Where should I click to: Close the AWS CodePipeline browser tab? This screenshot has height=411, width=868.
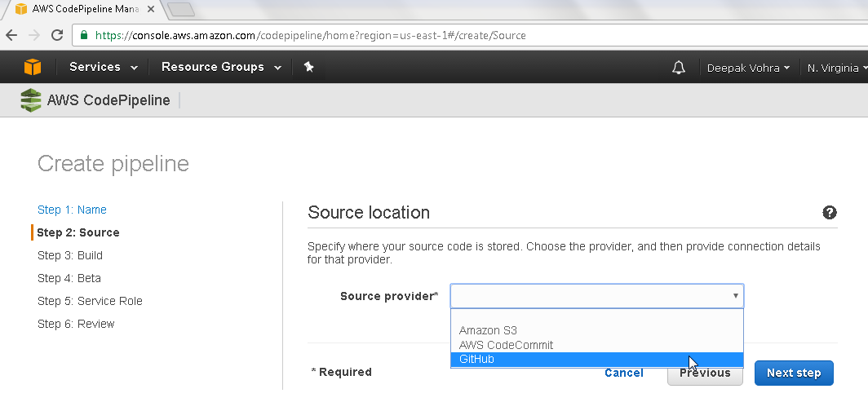pyautogui.click(x=151, y=10)
